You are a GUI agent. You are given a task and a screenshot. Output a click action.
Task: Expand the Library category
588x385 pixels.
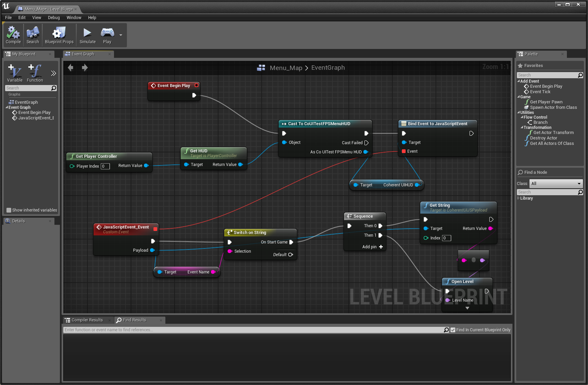519,198
